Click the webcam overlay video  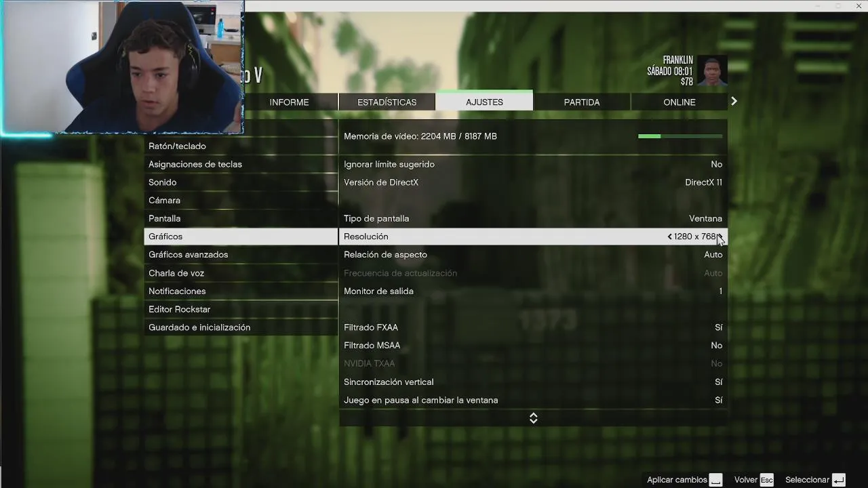coord(122,66)
